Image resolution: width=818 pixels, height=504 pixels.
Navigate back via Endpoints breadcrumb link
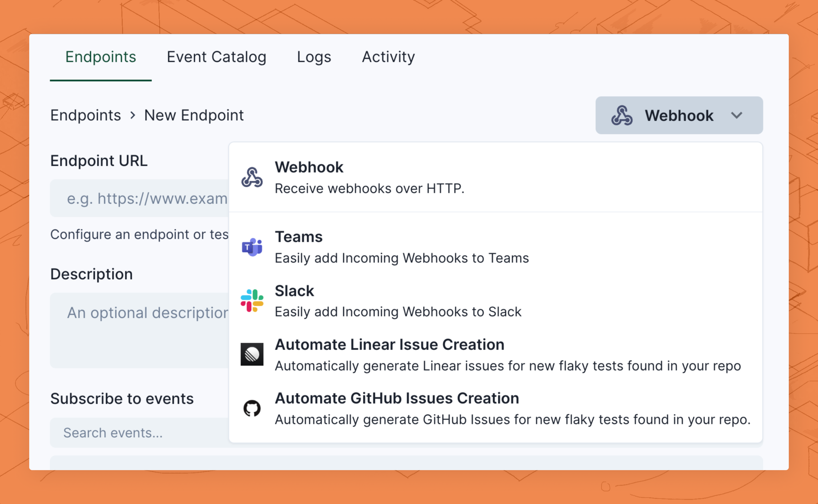coord(85,115)
